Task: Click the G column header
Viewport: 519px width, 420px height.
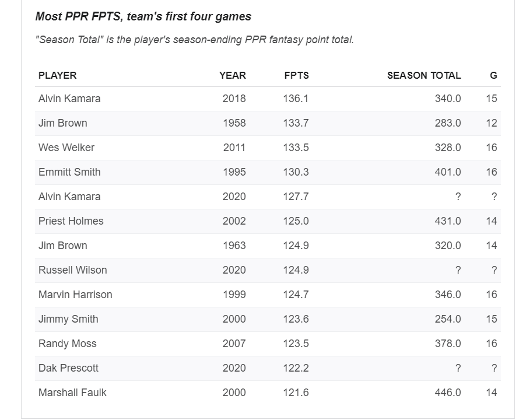Action: coord(493,75)
